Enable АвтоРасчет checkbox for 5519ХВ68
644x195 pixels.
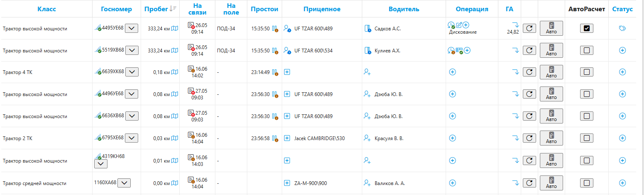click(x=586, y=50)
